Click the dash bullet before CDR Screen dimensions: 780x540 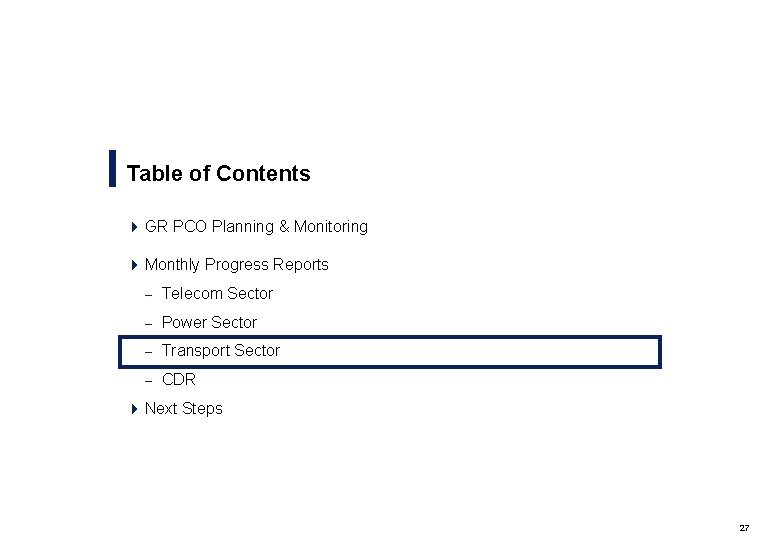click(148, 381)
